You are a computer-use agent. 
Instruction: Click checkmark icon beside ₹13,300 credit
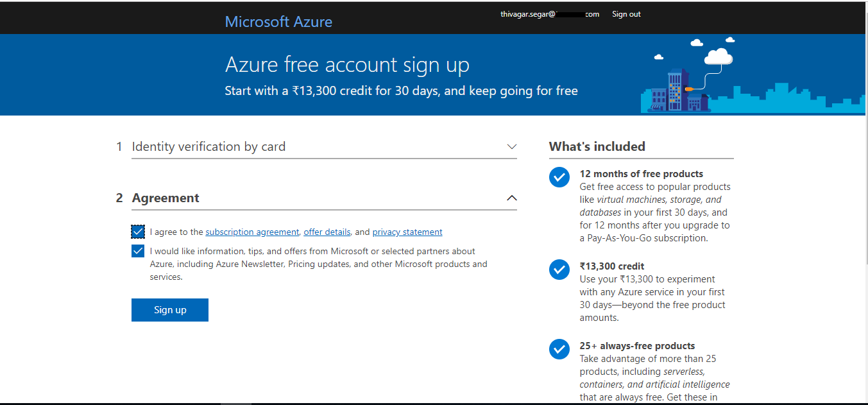point(559,270)
